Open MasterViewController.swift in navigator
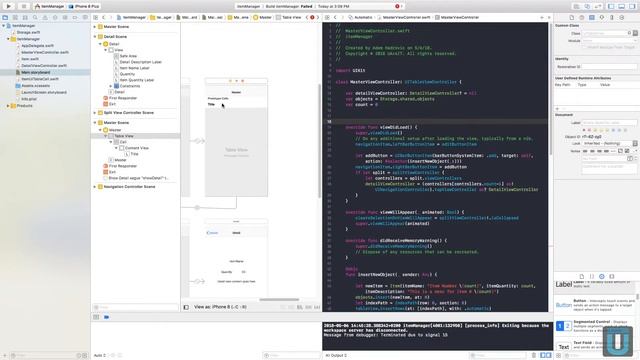This screenshot has height=360, width=640. [45, 52]
